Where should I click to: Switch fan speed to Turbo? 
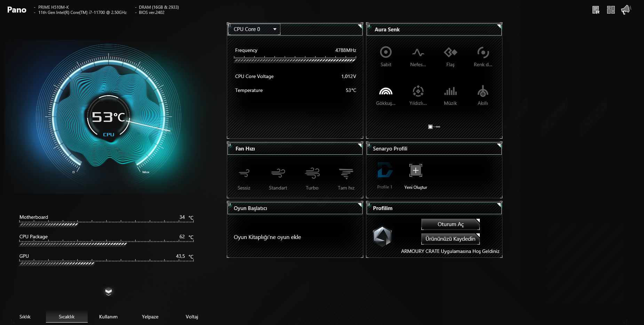coord(312,177)
